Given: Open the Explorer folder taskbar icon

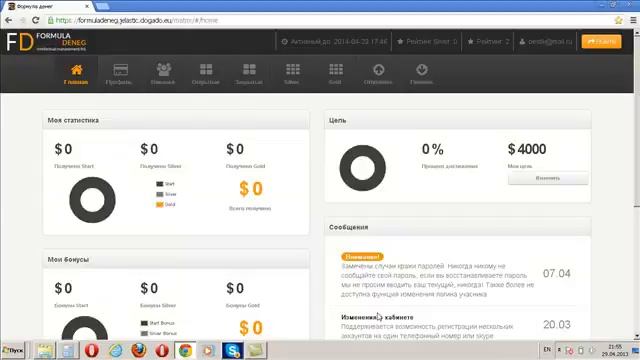Looking at the screenshot, I should 44,351.
